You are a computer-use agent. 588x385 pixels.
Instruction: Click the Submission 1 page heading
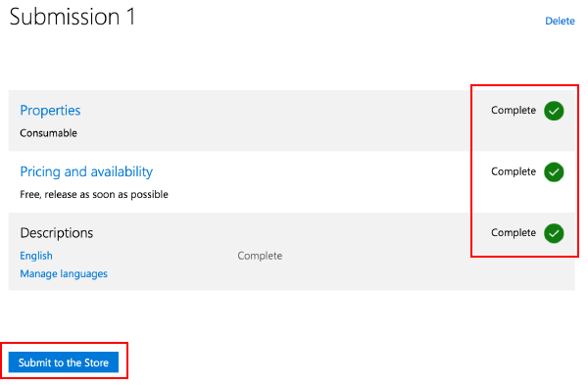pyautogui.click(x=72, y=17)
